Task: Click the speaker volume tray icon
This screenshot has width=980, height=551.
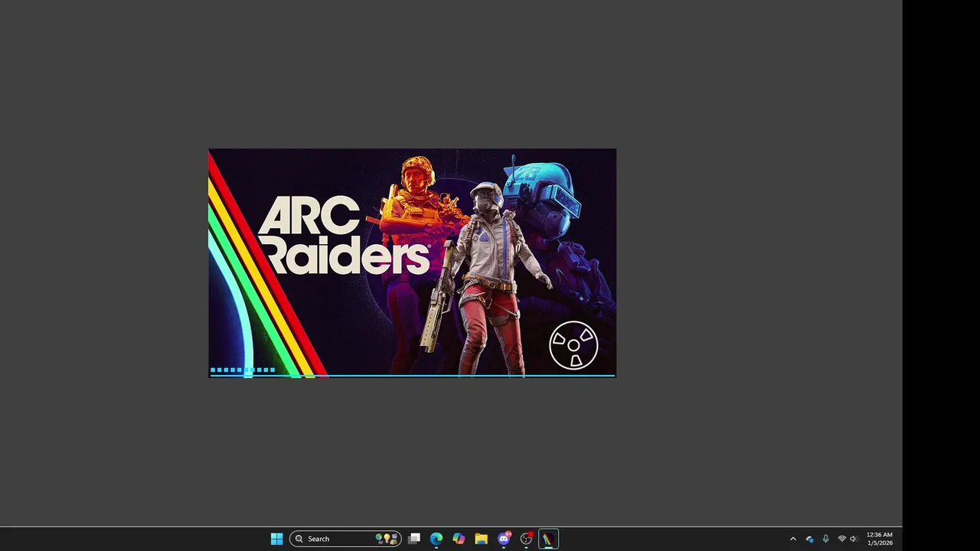Action: point(854,539)
